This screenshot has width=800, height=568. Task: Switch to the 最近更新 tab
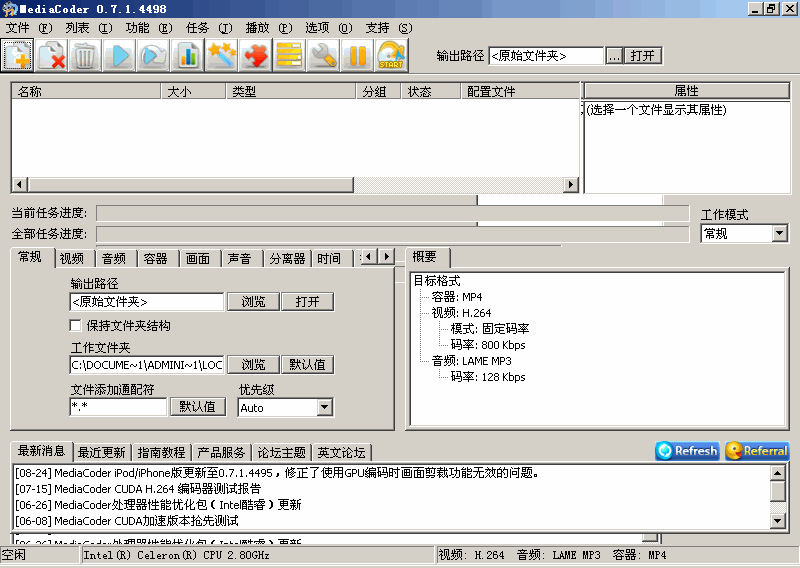pyautogui.click(x=102, y=453)
